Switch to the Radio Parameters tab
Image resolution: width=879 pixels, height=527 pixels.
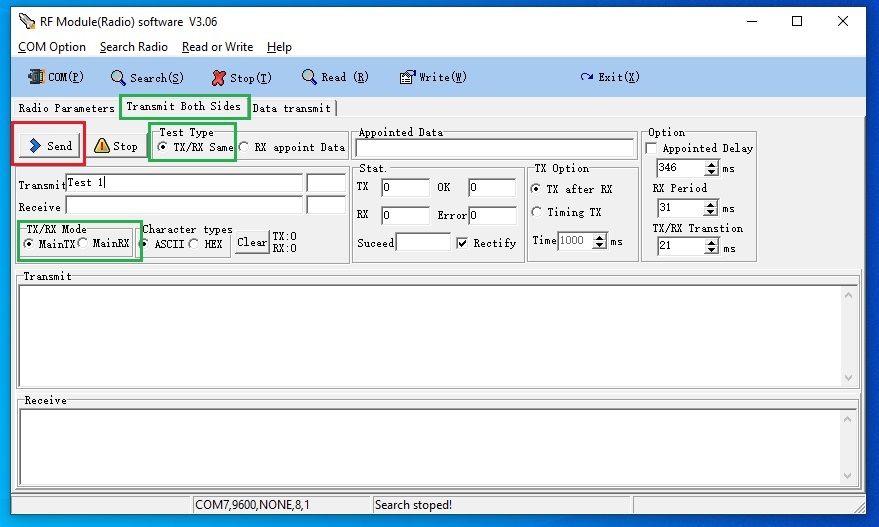[66, 108]
